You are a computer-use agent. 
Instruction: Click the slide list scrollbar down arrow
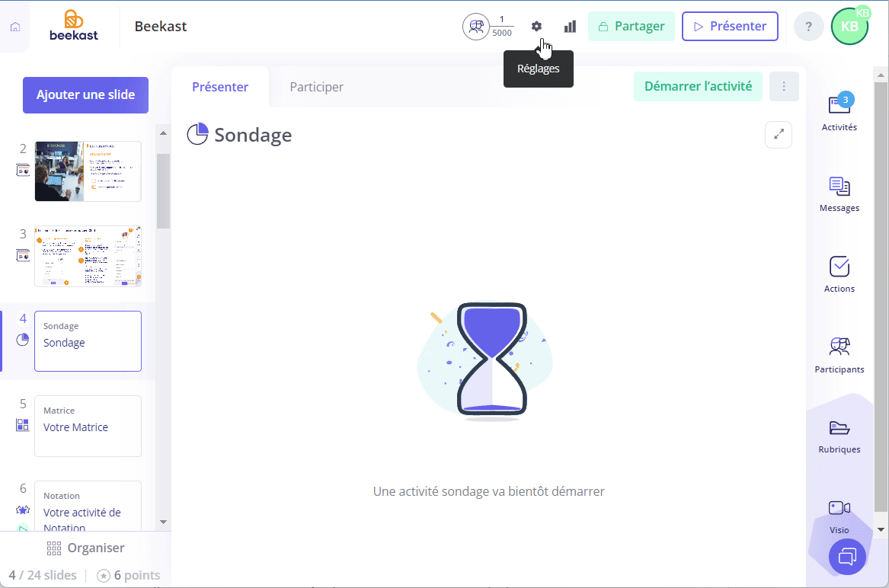pyautogui.click(x=163, y=522)
